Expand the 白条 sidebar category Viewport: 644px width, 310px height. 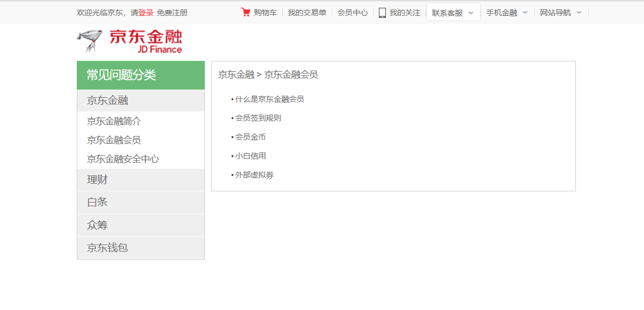point(141,203)
